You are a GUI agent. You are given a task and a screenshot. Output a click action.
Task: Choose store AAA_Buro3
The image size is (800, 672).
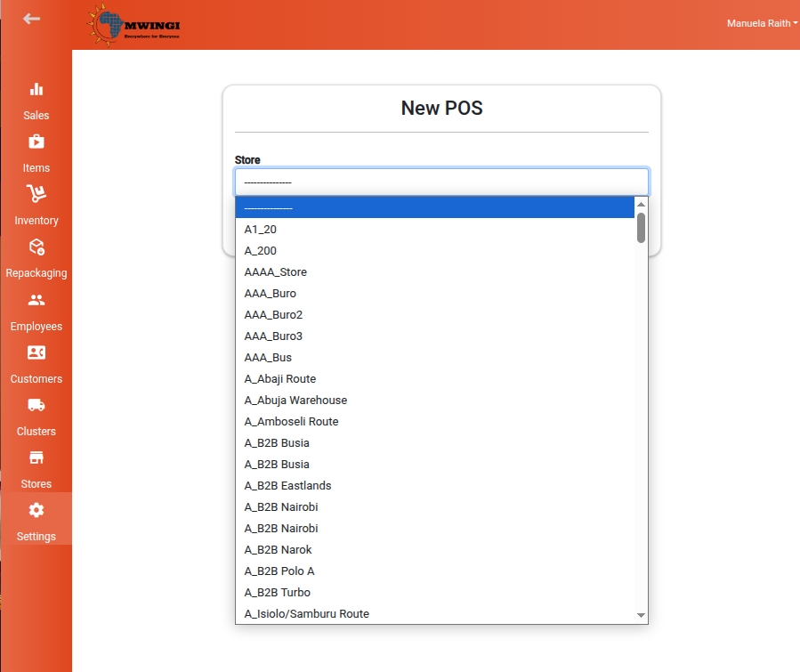pos(434,336)
